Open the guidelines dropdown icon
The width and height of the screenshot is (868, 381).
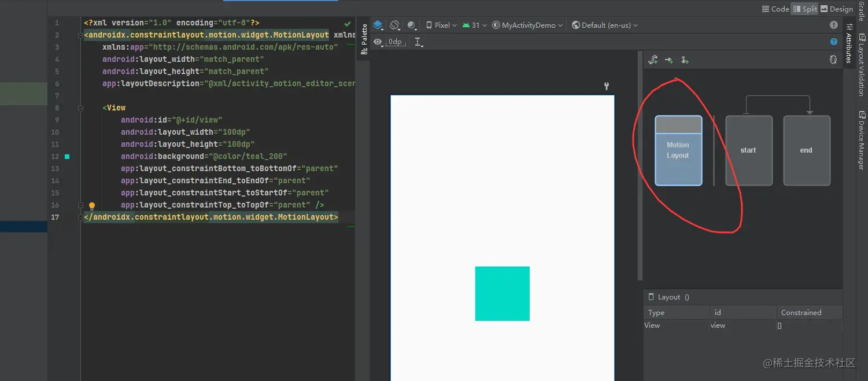pos(419,42)
